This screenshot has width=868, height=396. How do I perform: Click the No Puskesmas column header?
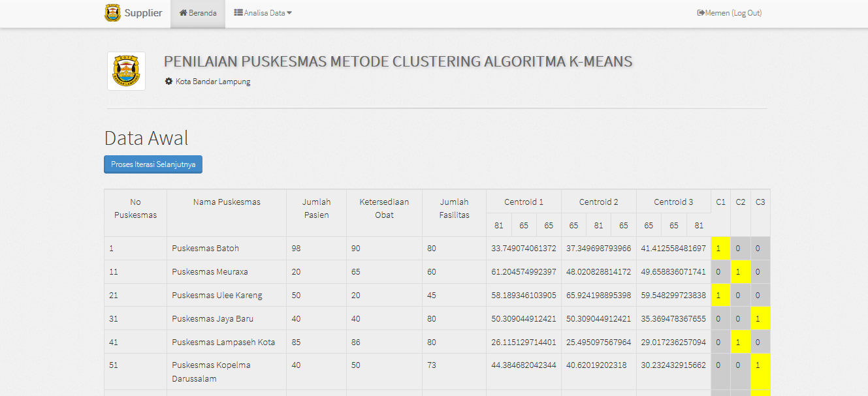[x=135, y=213]
